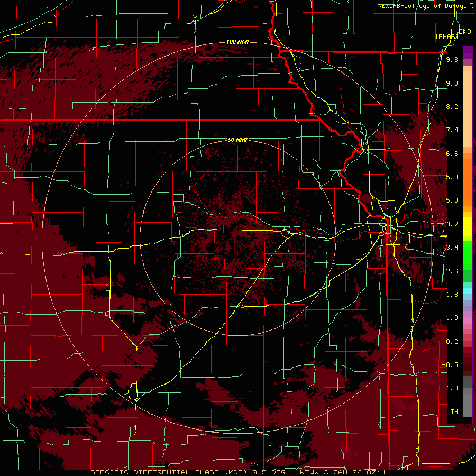Viewport: 476px width, 476px height.
Task: Click the TH label at the scale bottom
Action: [x=454, y=411]
